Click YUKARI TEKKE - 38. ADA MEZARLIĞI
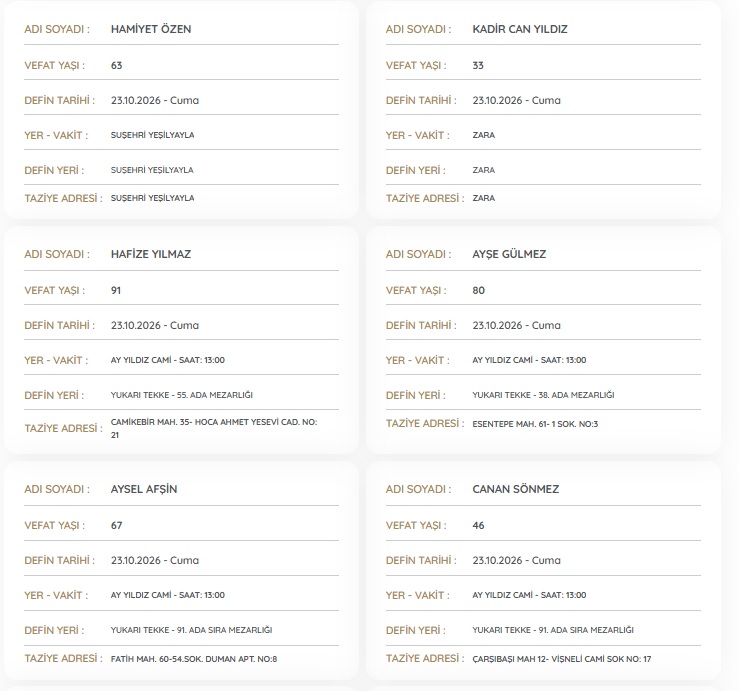This screenshot has height=691, width=739. [543, 395]
